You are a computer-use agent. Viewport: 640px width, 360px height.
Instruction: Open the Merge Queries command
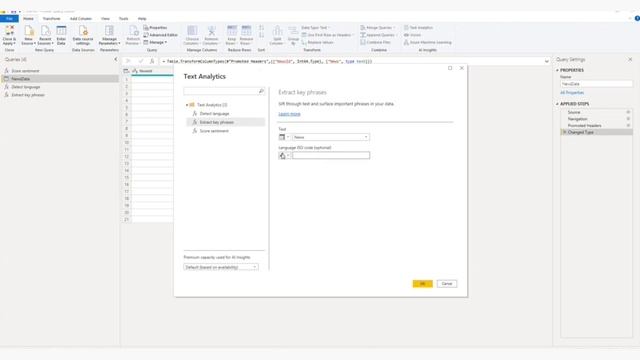click(x=378, y=28)
